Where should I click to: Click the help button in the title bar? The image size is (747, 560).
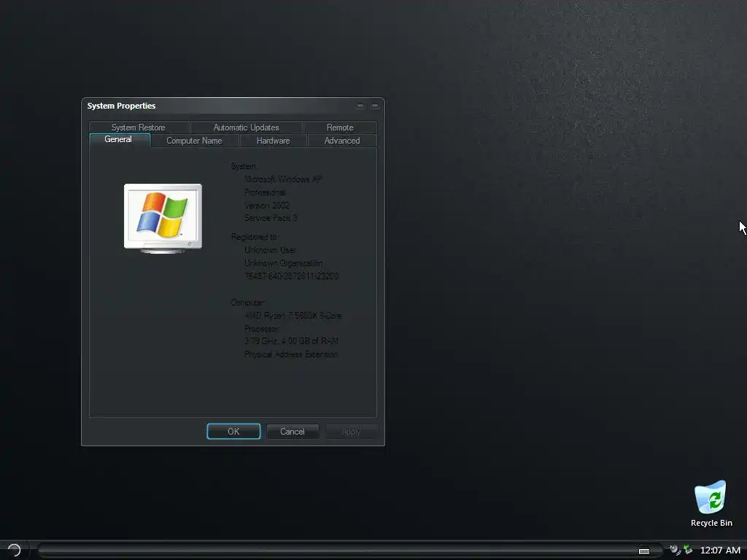click(x=360, y=106)
